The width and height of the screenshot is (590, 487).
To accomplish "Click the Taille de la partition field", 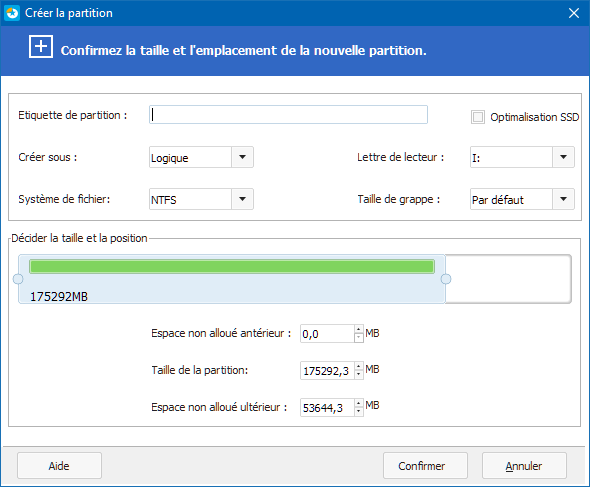I will pos(327,371).
